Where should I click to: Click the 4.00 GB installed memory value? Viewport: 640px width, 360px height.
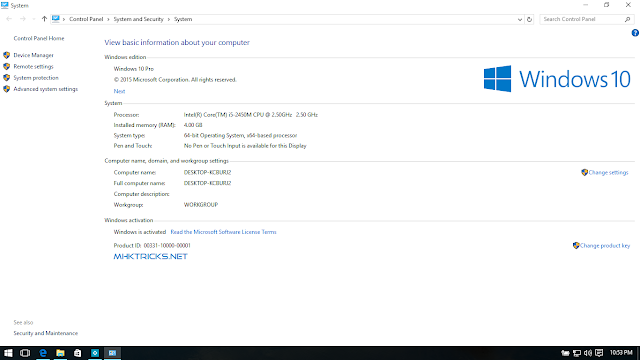coord(193,125)
